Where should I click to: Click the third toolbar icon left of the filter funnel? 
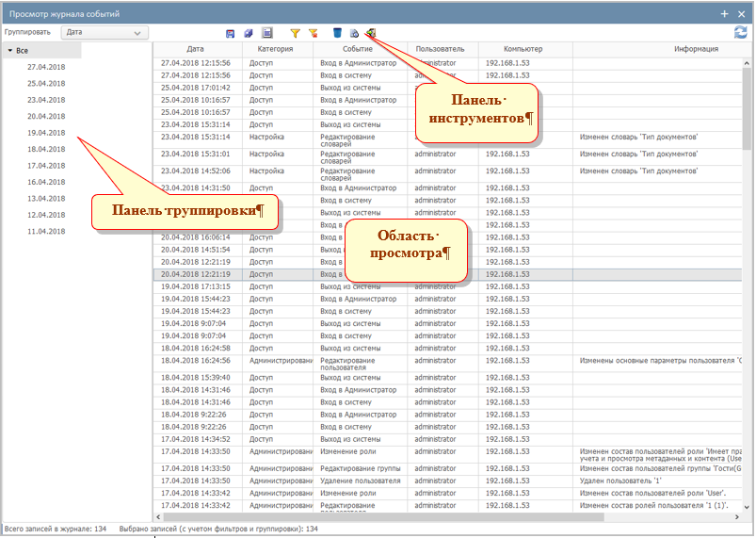coord(267,33)
